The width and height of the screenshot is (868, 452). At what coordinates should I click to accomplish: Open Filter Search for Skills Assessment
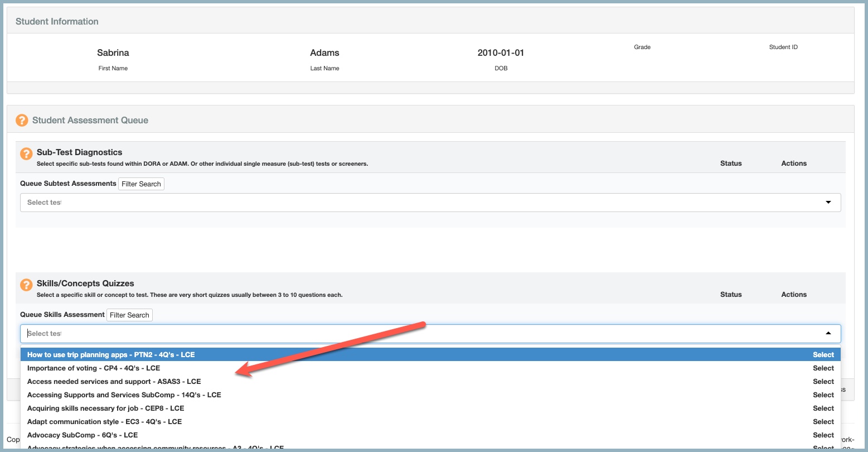129,315
